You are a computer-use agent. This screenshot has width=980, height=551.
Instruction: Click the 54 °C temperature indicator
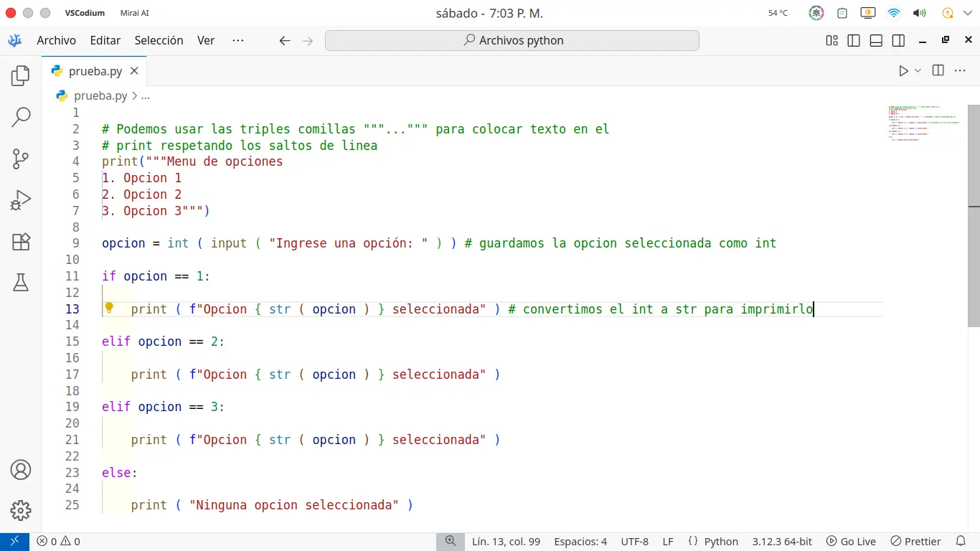click(778, 13)
